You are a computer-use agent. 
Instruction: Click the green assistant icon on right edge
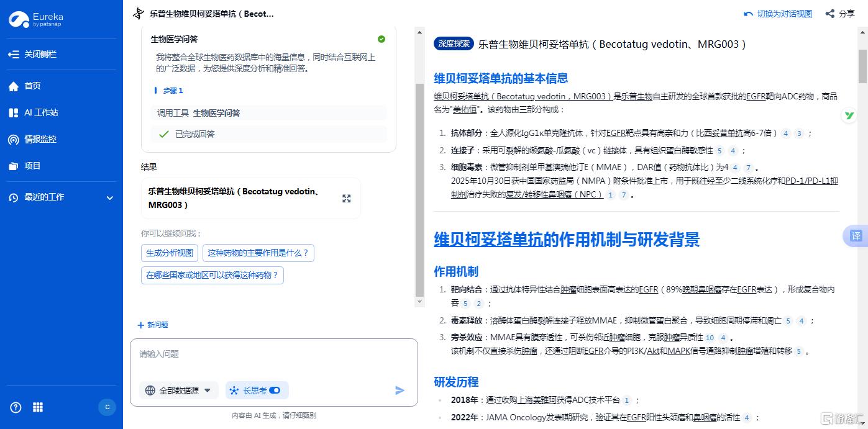[849, 115]
